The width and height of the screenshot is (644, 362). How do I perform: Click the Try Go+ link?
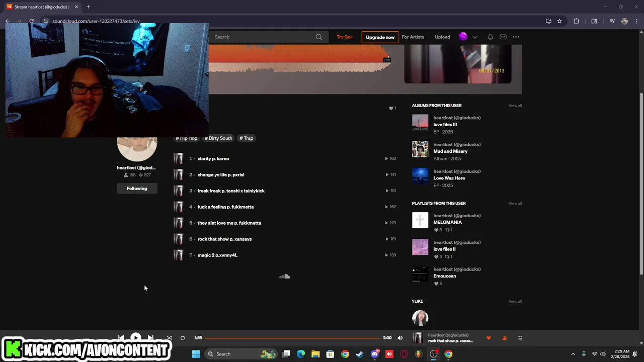[x=345, y=37]
